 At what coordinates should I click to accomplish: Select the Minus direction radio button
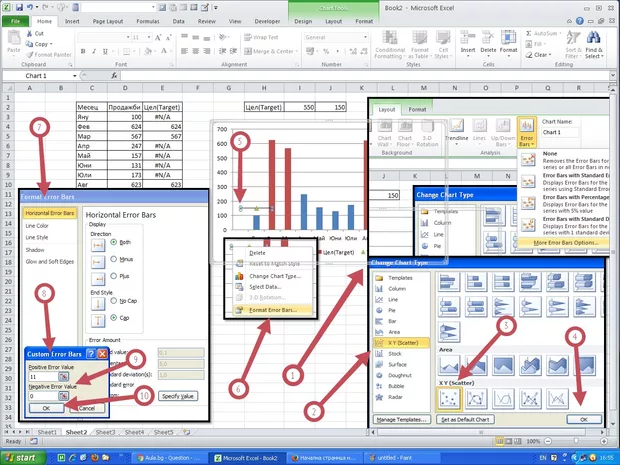point(114,259)
